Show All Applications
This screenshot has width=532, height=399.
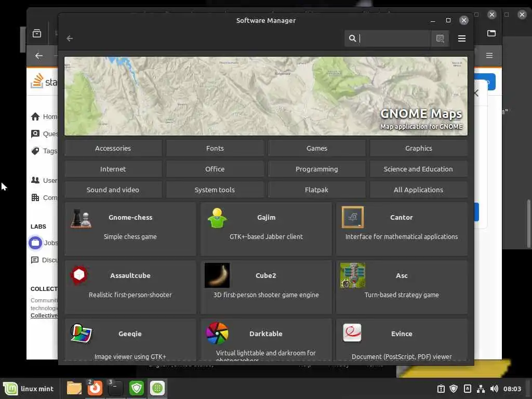[418, 190]
